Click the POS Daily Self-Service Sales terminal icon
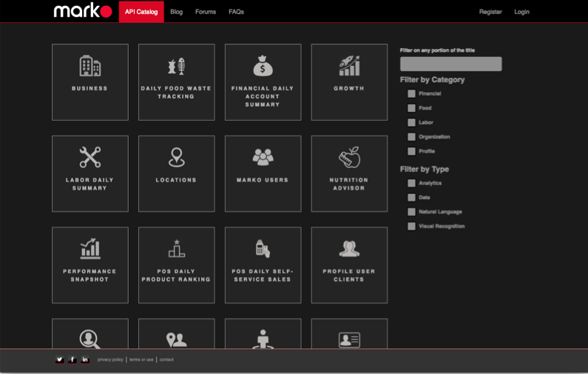 pyautogui.click(x=263, y=249)
